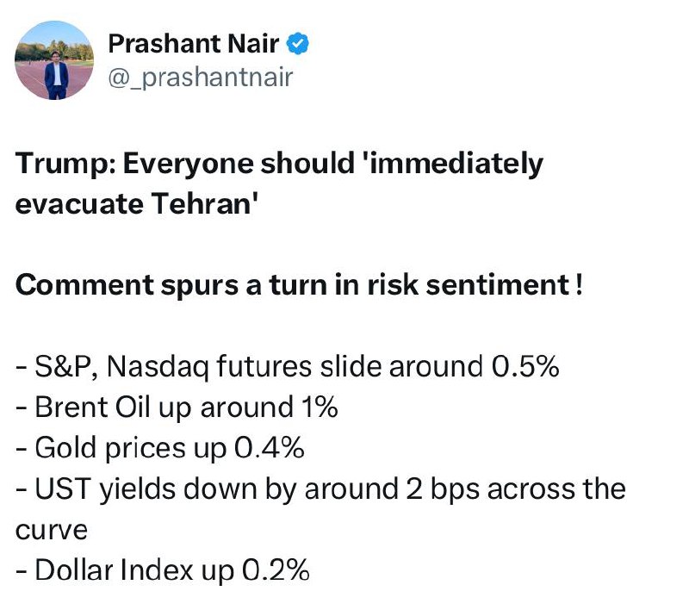689x616 pixels.
Task: Click the blue verified badge icon
Action: (297, 44)
